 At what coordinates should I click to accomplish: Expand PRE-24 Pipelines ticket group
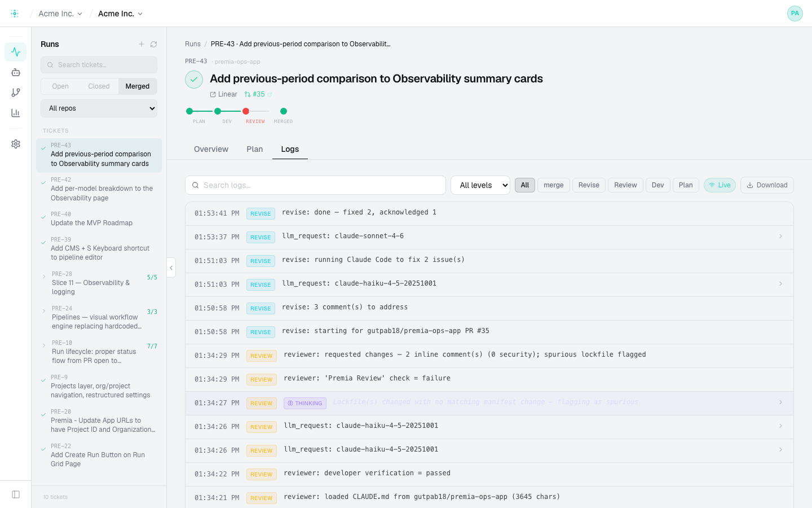pos(44,311)
